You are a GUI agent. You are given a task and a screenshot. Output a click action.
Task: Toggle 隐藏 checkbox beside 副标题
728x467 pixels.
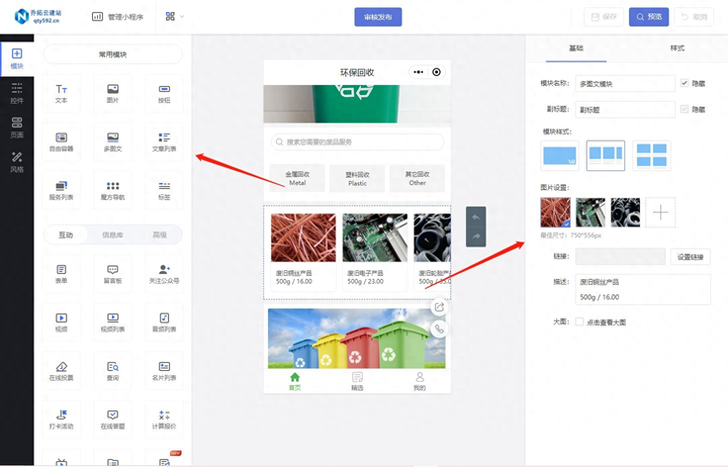[684, 109]
